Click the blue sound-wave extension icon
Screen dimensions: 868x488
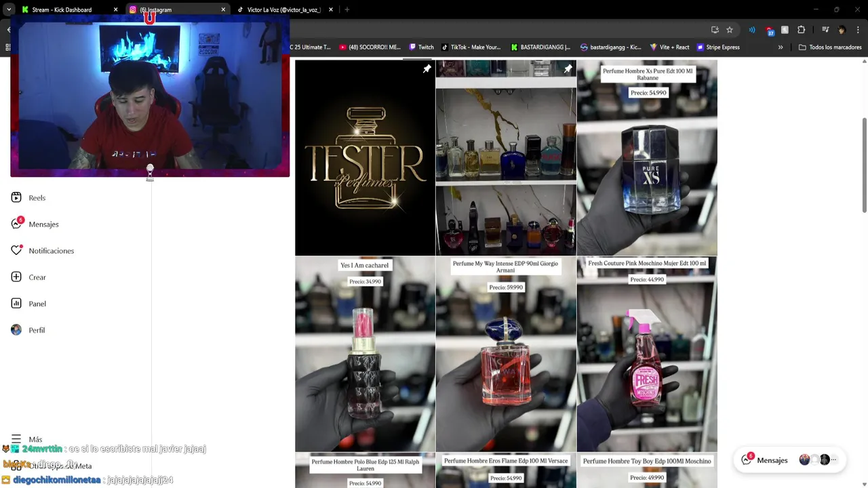click(x=752, y=30)
